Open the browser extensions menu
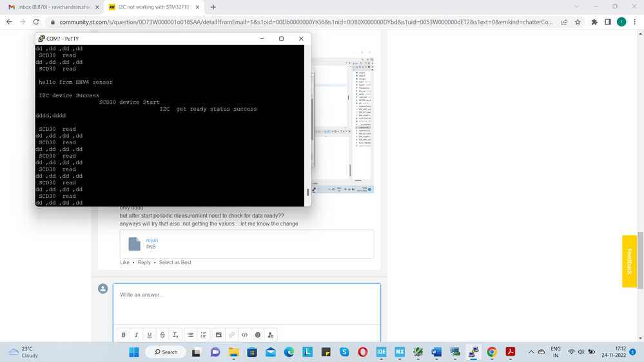 [x=594, y=22]
